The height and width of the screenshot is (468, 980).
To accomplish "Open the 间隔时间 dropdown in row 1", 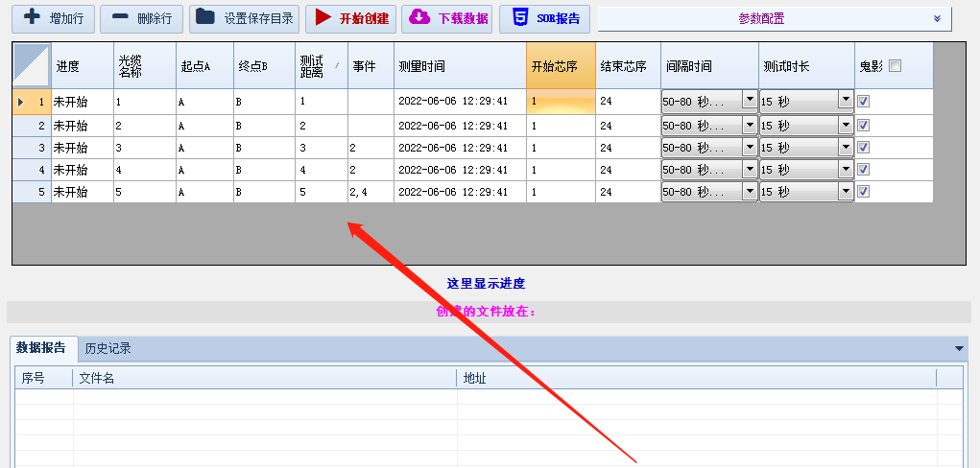I will tap(749, 100).
